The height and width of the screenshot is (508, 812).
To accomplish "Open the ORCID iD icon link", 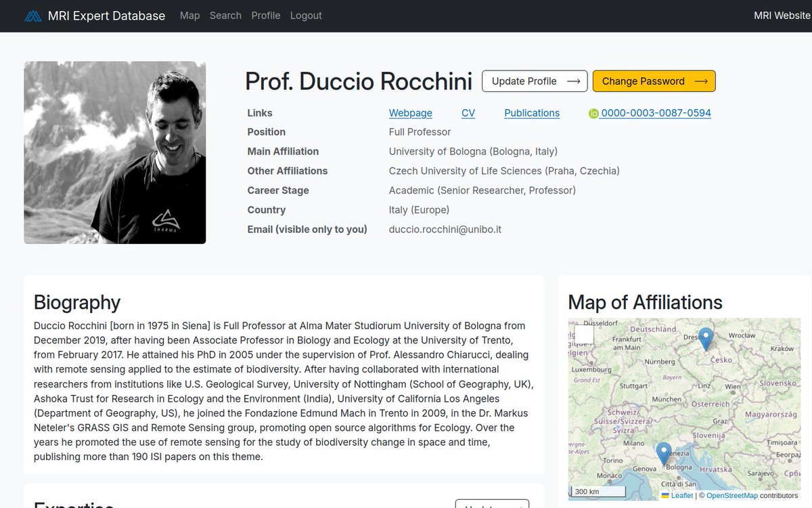I will coord(593,114).
